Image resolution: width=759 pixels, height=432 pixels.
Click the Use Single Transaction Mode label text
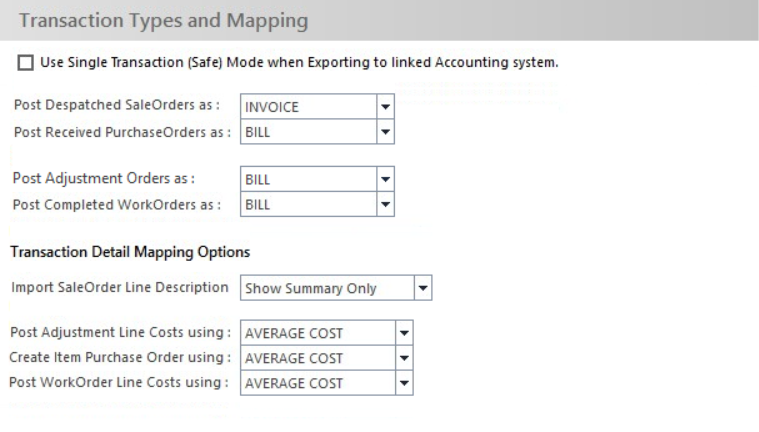pyautogui.click(x=299, y=62)
